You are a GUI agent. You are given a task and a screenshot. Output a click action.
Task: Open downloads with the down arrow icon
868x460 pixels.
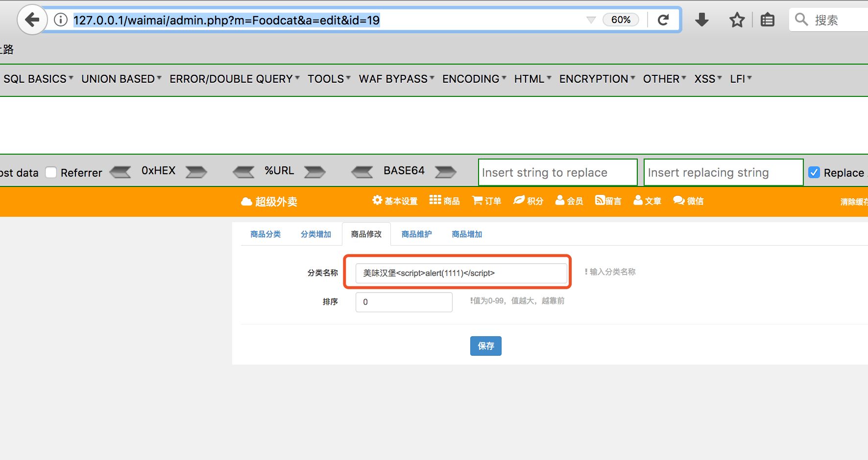702,20
